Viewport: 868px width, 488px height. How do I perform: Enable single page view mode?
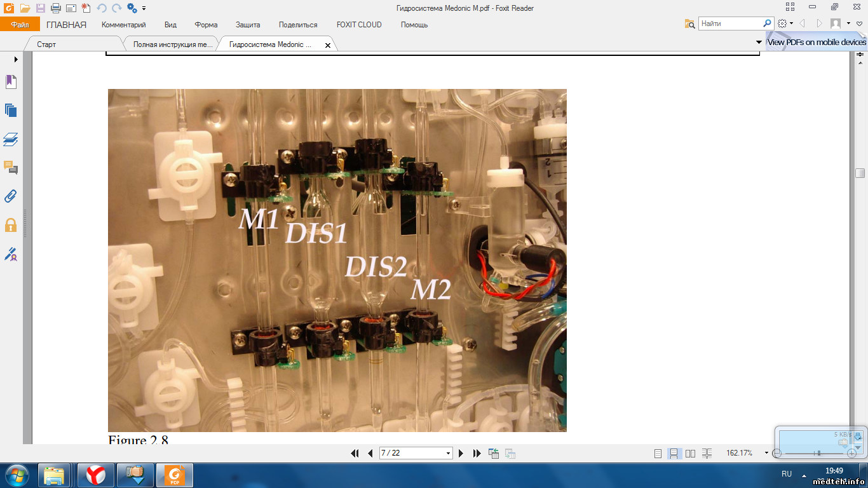(x=658, y=454)
